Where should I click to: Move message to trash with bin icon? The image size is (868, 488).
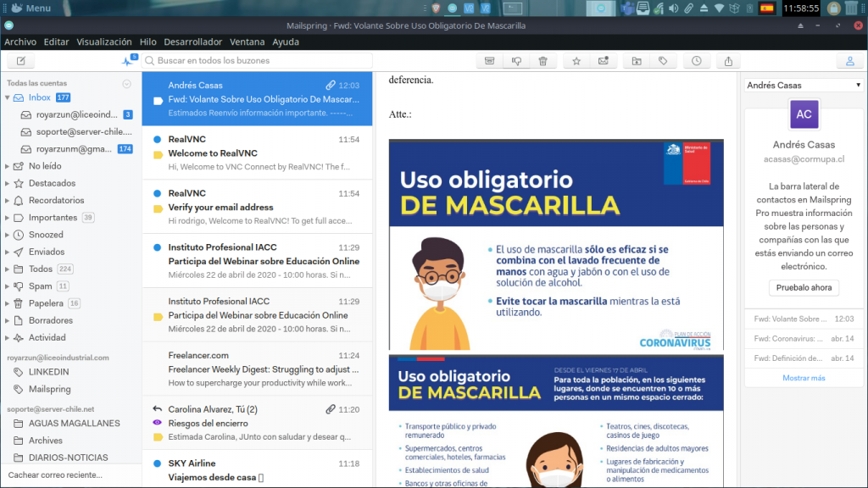click(x=543, y=61)
